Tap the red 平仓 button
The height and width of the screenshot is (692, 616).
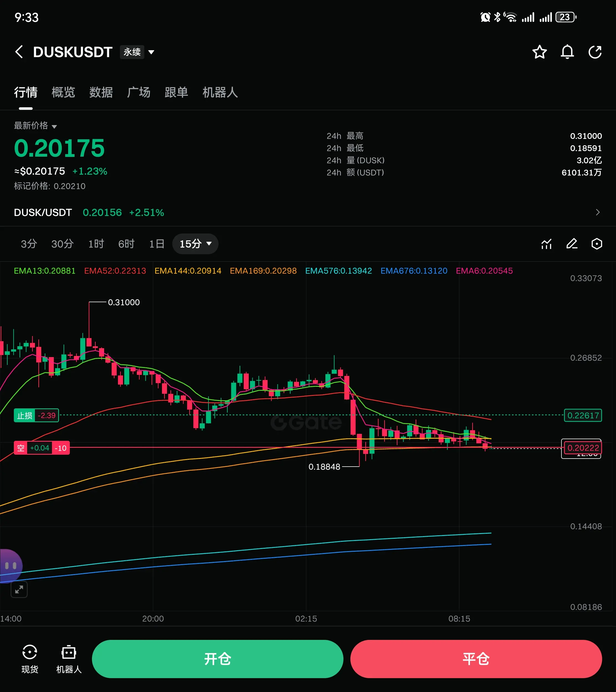point(476,659)
